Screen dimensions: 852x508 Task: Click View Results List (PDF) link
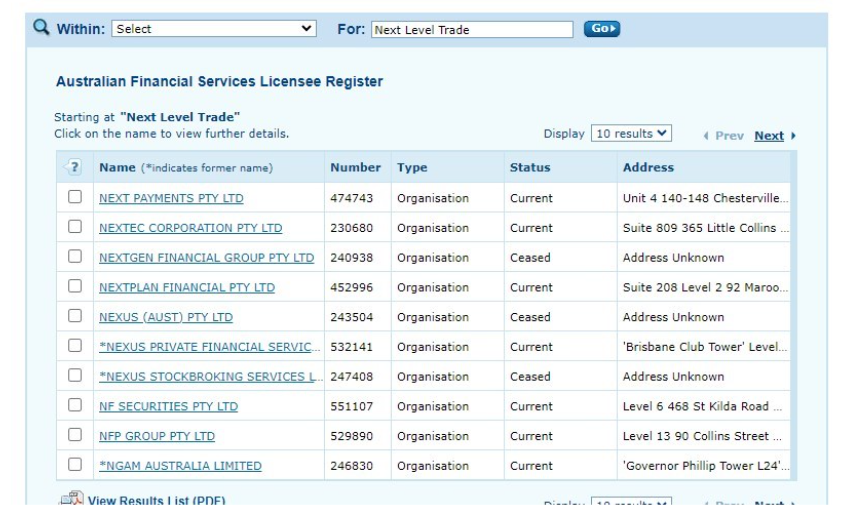point(156,501)
